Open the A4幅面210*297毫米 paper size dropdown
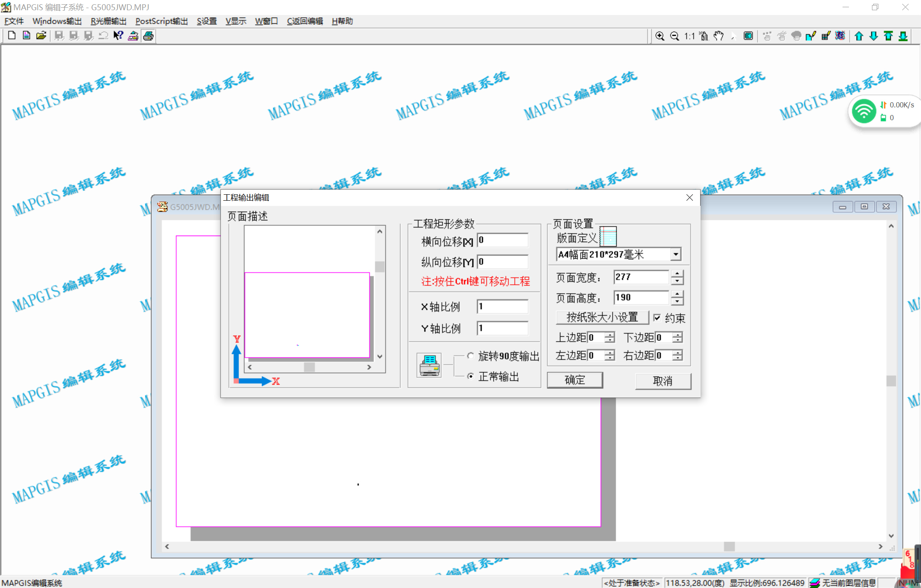 pyautogui.click(x=675, y=254)
